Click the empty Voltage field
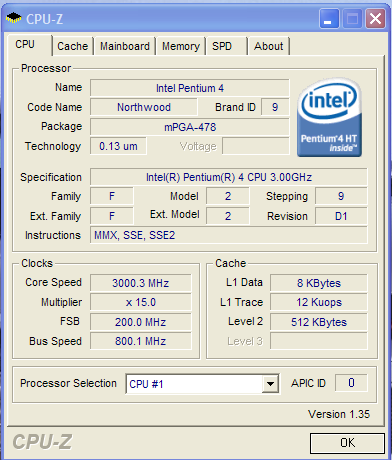Screen dimensions: 392x460 click(256, 146)
